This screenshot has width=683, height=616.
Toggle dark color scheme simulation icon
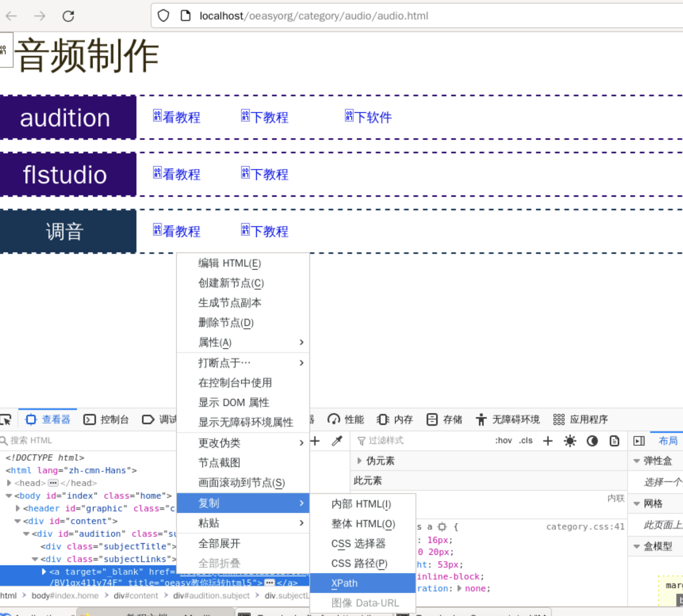(592, 441)
